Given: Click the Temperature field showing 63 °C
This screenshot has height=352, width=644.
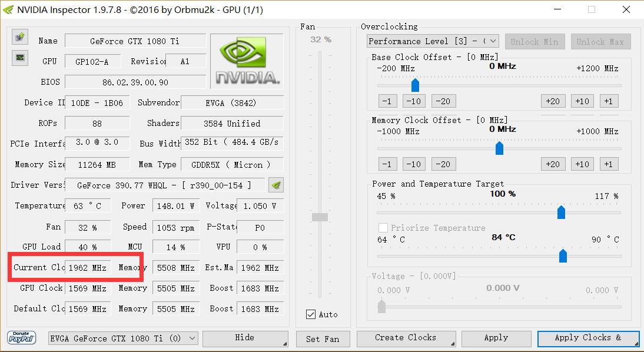Looking at the screenshot, I should (x=88, y=206).
